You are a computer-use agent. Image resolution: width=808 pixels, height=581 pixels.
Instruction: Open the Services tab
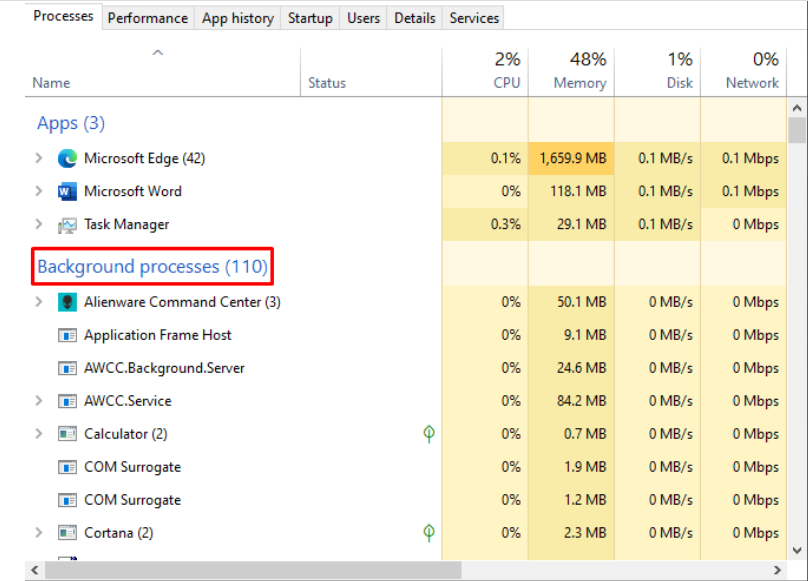click(474, 19)
